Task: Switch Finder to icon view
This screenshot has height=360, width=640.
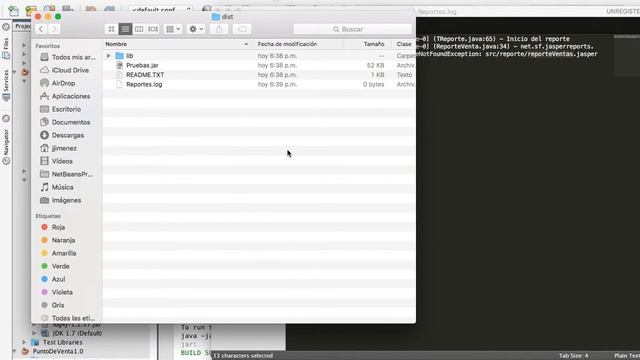Action: pos(111,29)
